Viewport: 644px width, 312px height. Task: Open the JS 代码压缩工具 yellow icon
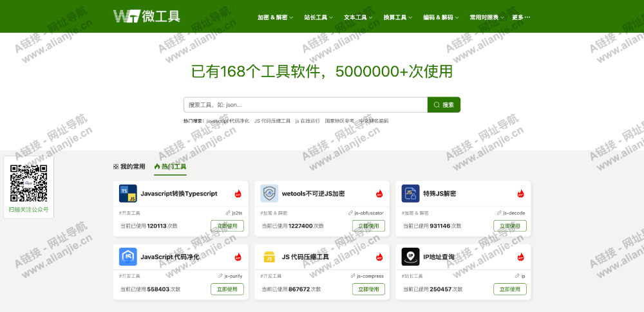pos(269,257)
